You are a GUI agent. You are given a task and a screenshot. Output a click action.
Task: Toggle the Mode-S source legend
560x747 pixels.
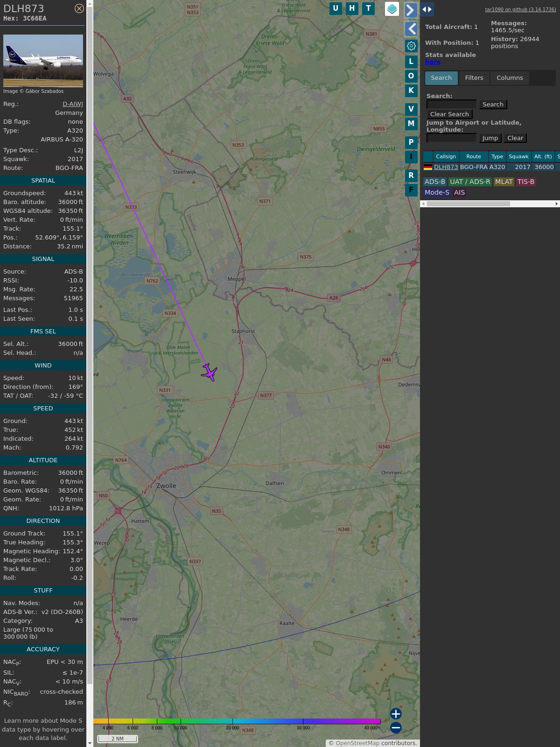point(437,192)
